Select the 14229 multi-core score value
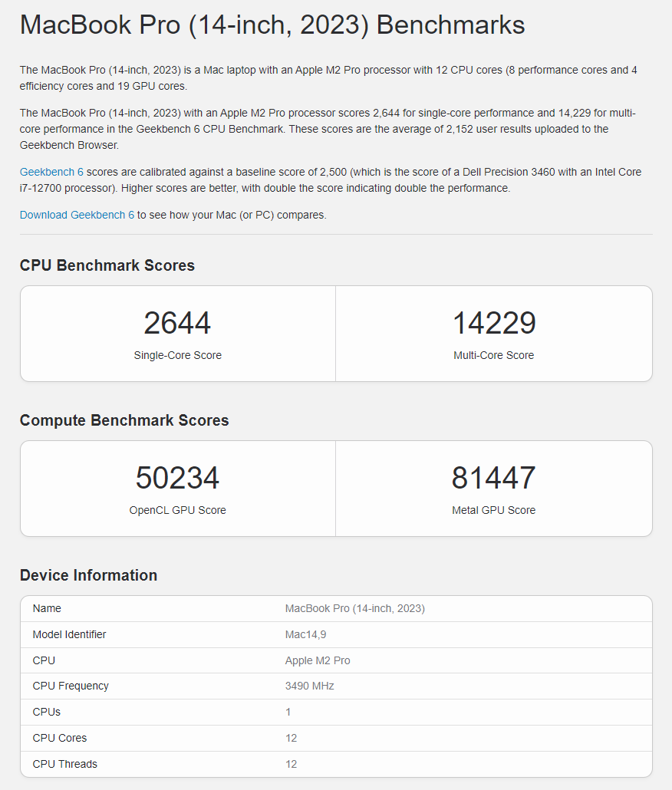 [x=494, y=322]
